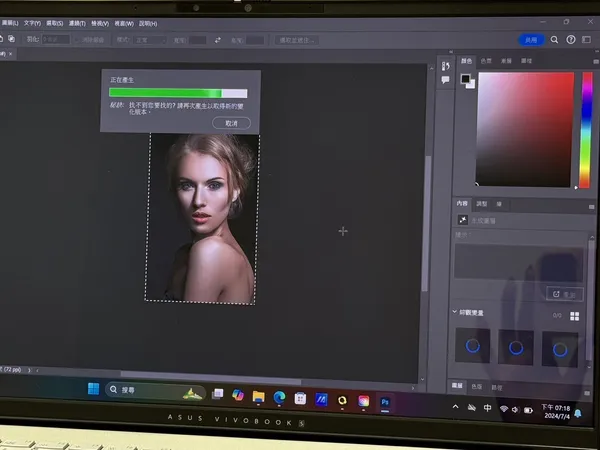Screen dimensions: 600x450
Task: Select the intersect selection mode icon
Action: (11, 39)
